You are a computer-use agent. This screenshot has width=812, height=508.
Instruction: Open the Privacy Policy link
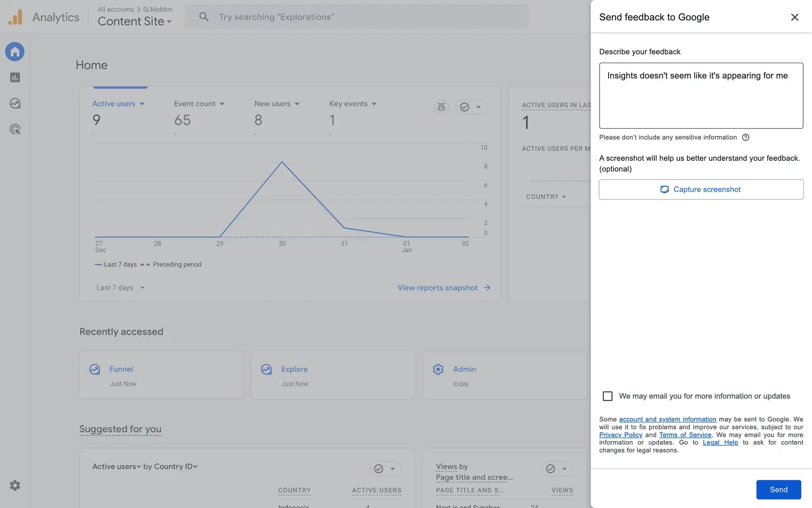tap(620, 435)
